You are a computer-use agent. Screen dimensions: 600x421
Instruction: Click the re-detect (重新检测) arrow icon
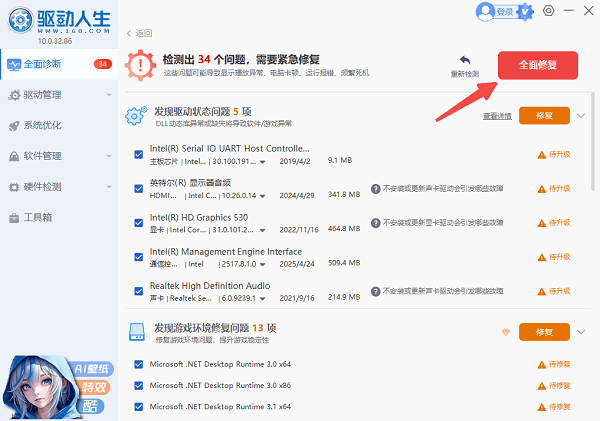(465, 61)
